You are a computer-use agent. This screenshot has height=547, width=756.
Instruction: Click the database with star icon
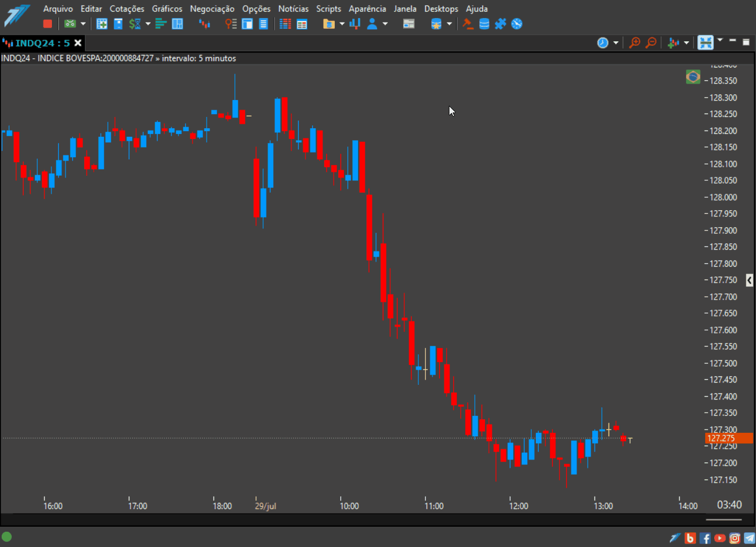pos(436,24)
